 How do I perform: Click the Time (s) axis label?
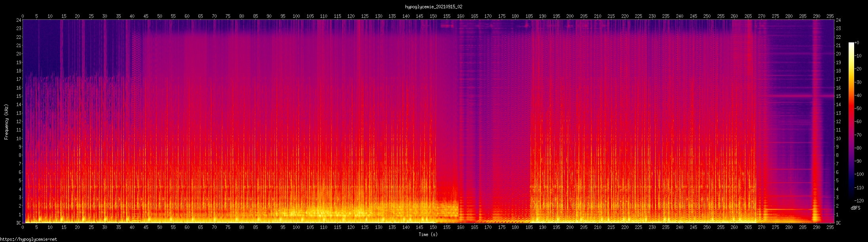point(428,234)
